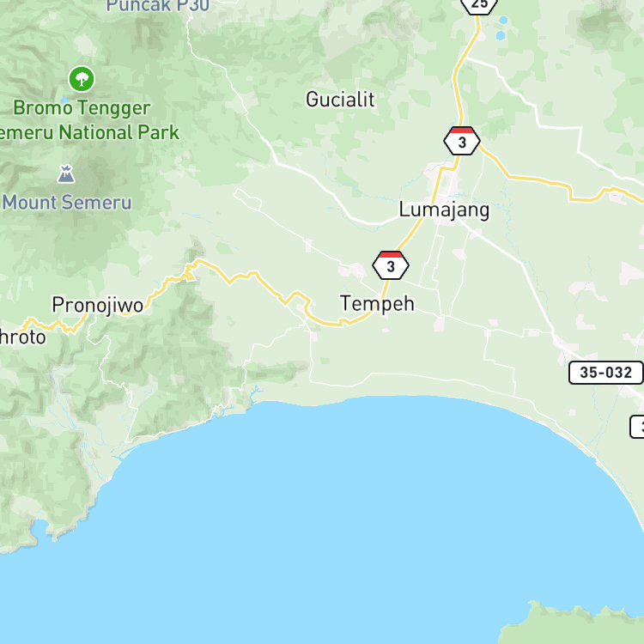Click the Mount Semeru volcano icon
Screen dimensions: 644x644
[66, 173]
